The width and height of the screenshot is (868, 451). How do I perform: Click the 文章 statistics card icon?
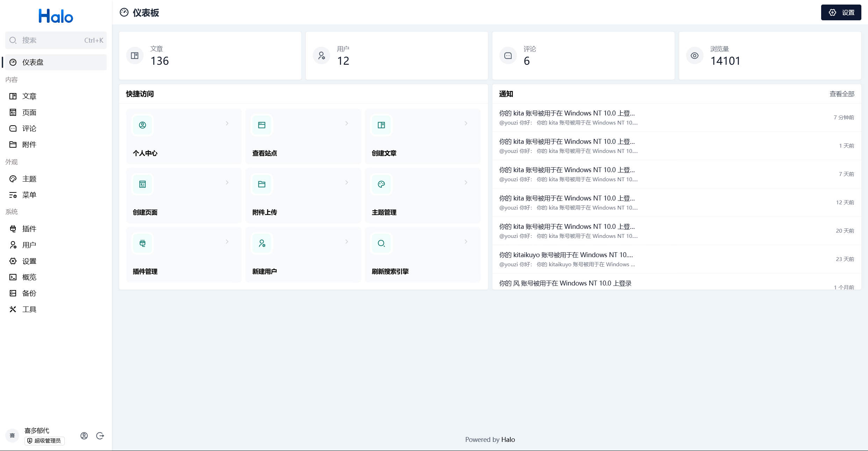(135, 56)
